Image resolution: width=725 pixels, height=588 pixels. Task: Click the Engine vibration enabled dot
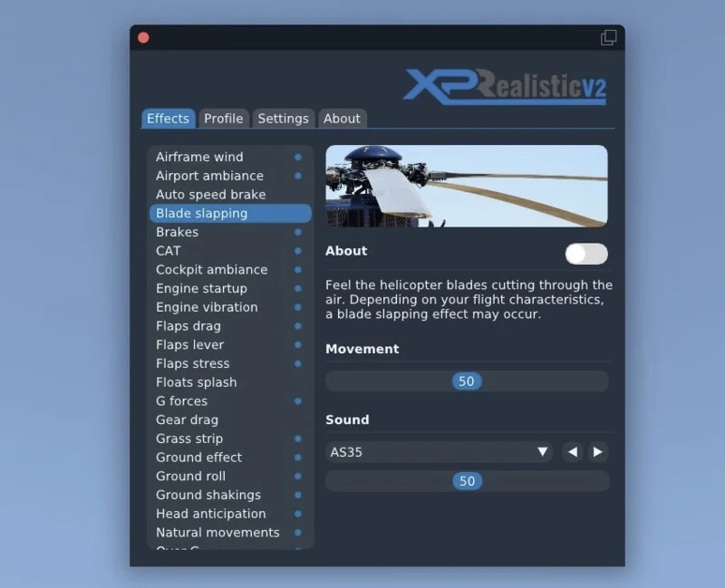[x=298, y=307]
